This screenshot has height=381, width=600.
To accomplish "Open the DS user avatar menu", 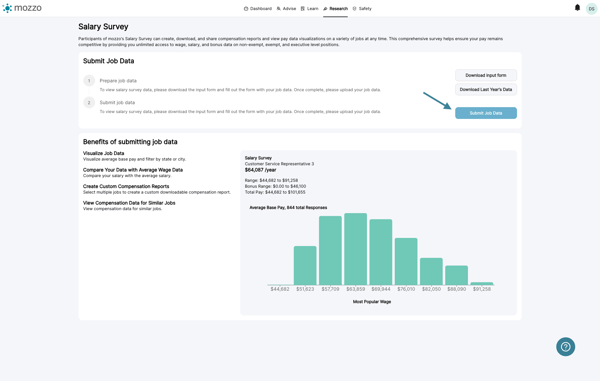I will [x=592, y=8].
